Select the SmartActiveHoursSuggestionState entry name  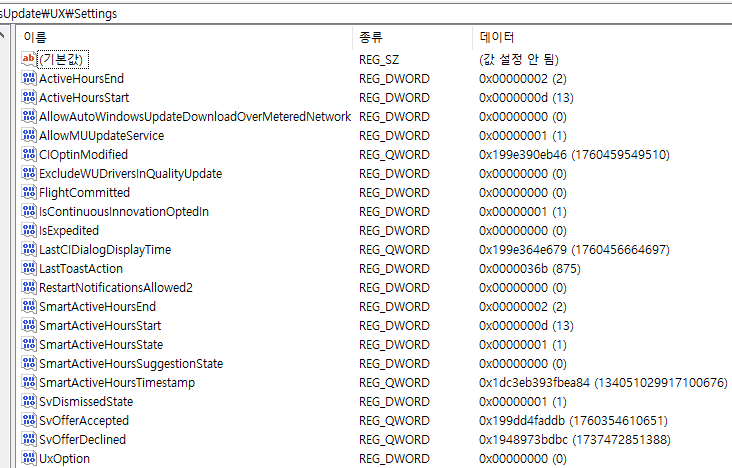131,363
